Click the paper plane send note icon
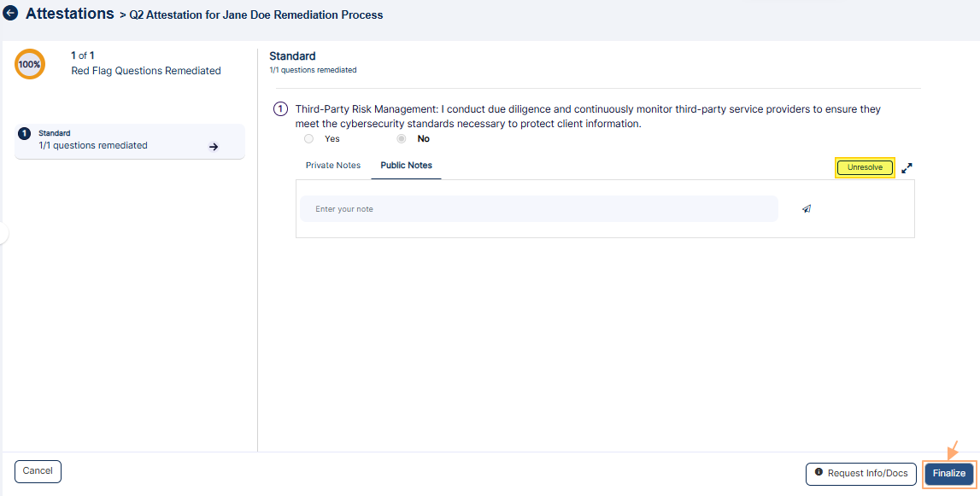 [807, 209]
